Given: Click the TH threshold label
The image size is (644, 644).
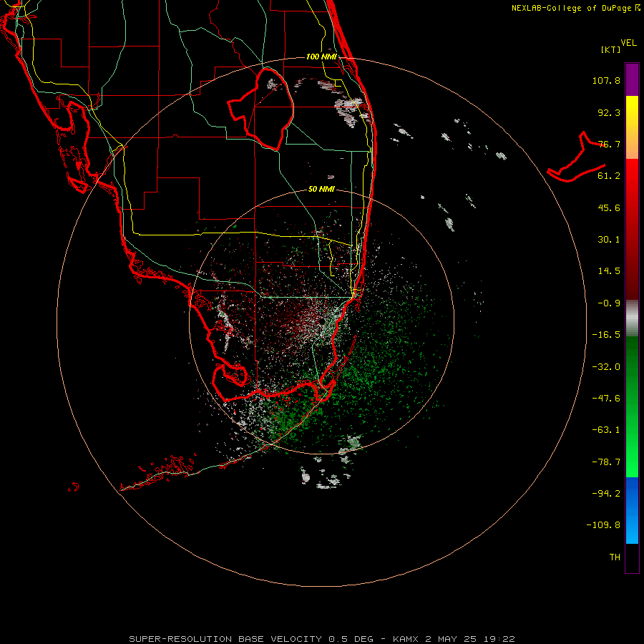Looking at the screenshot, I should [x=615, y=557].
